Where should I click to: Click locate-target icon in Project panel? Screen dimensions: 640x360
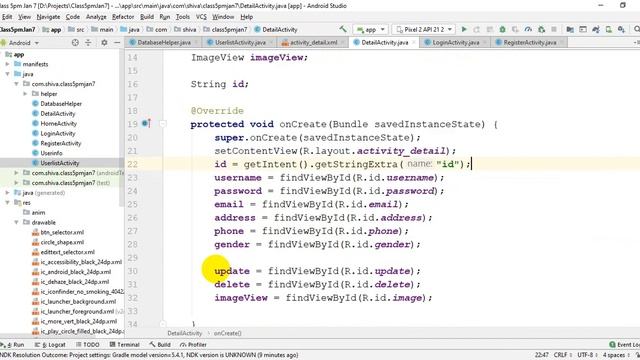pos(75,42)
